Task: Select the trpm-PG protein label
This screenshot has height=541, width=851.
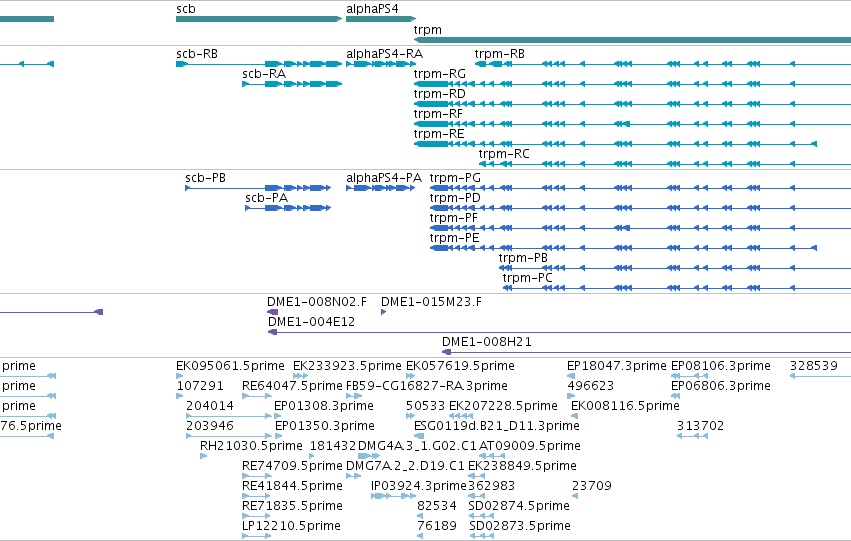Action: pyautogui.click(x=455, y=178)
